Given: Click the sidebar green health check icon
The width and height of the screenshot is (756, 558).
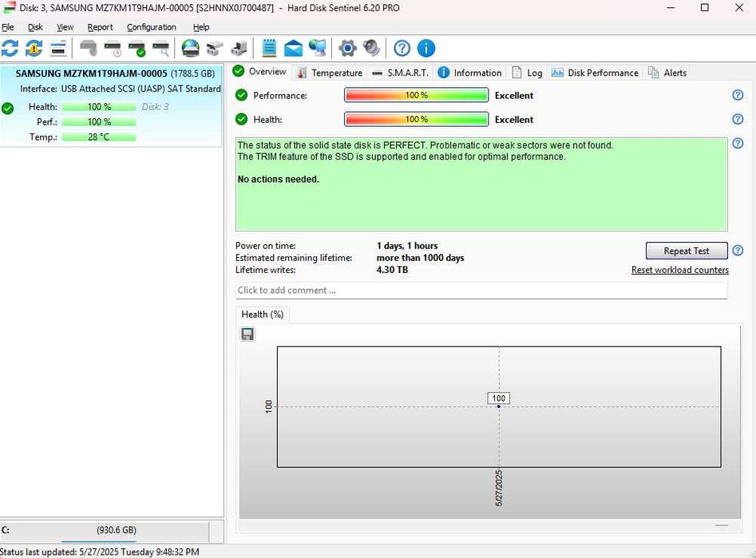Looking at the screenshot, I should tap(7, 109).
